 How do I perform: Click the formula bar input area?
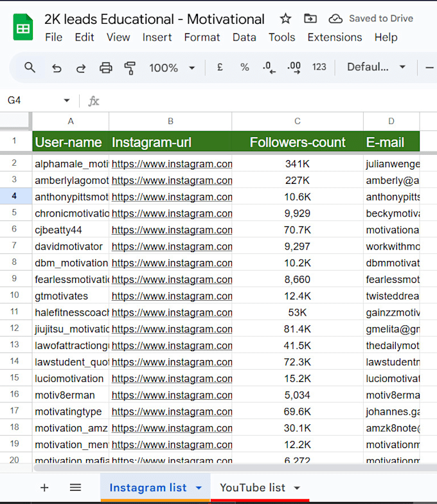pos(270,101)
